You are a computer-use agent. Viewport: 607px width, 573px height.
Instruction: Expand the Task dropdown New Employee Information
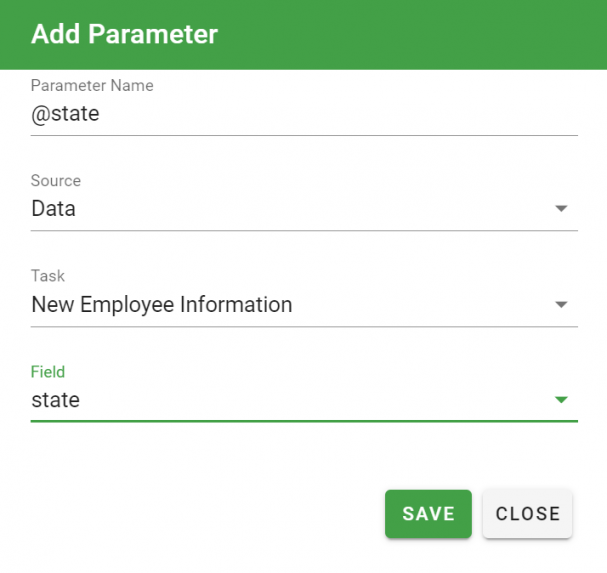pos(304,305)
